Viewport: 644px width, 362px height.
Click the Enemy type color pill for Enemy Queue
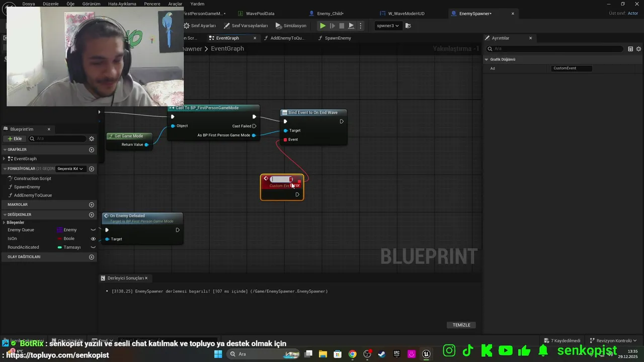60,230
